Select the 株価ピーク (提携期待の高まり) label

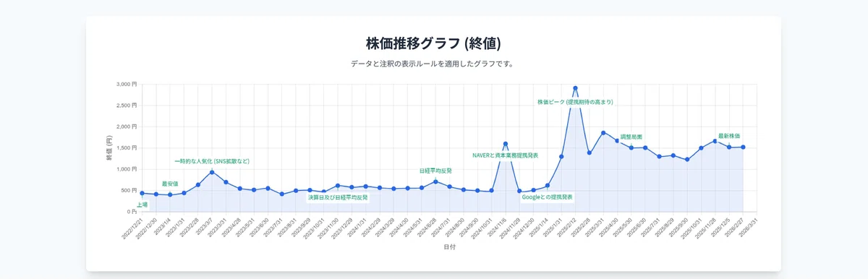(x=575, y=102)
